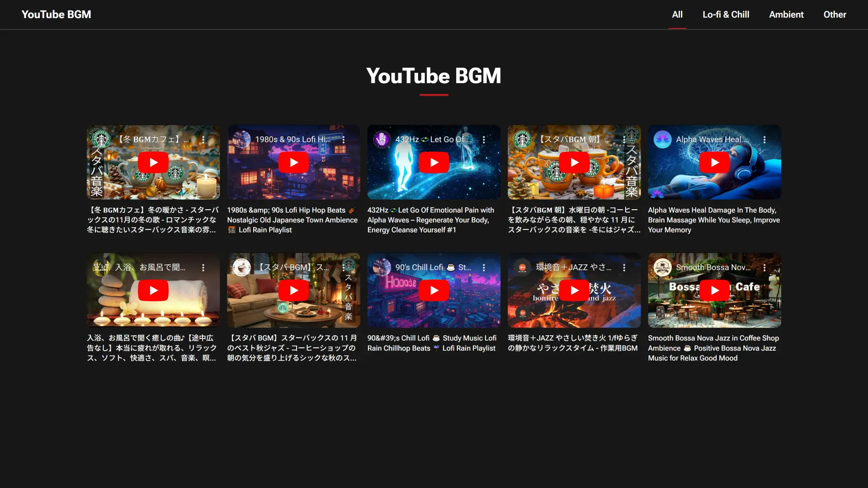Click channel avatar on 90's Chill Lofi video
Image resolution: width=868 pixels, height=488 pixels.
click(x=382, y=267)
